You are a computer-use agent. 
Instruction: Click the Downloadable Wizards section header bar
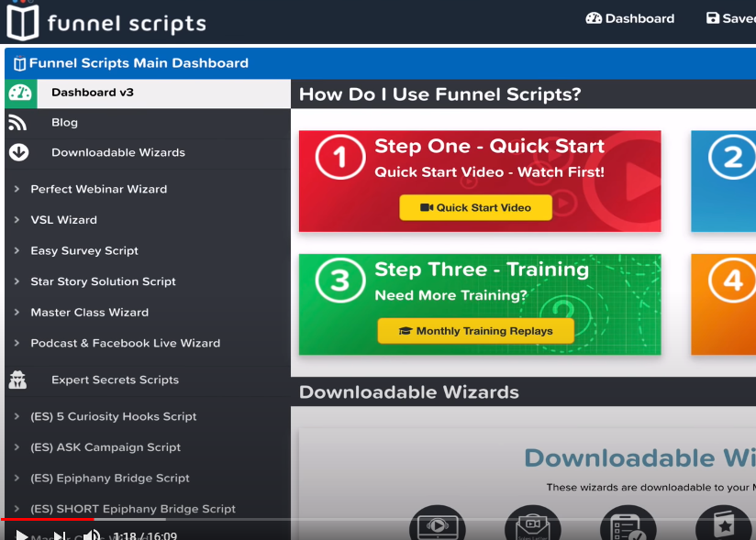(x=523, y=391)
